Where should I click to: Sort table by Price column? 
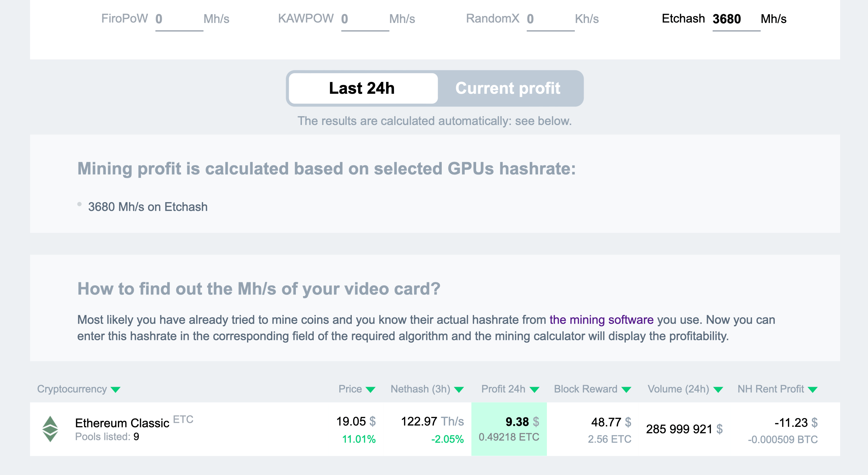click(357, 389)
